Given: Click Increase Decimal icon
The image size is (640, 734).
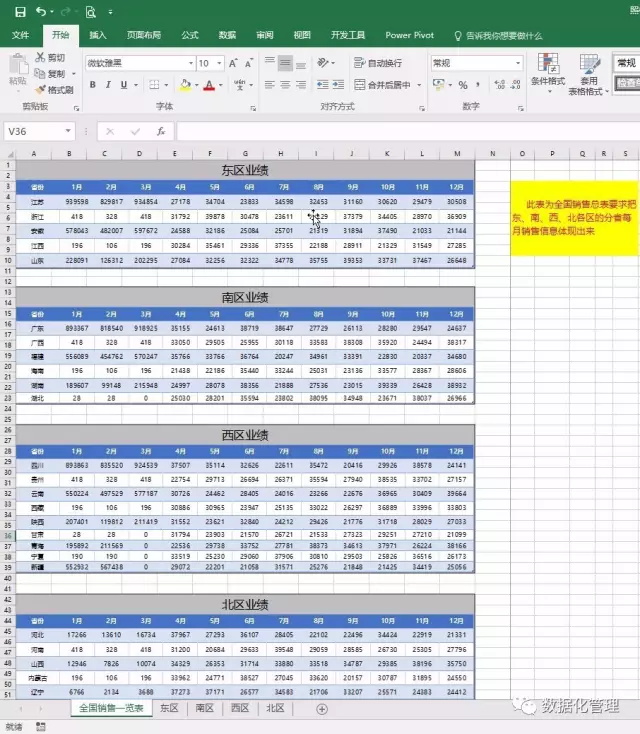Looking at the screenshot, I should click(500, 85).
